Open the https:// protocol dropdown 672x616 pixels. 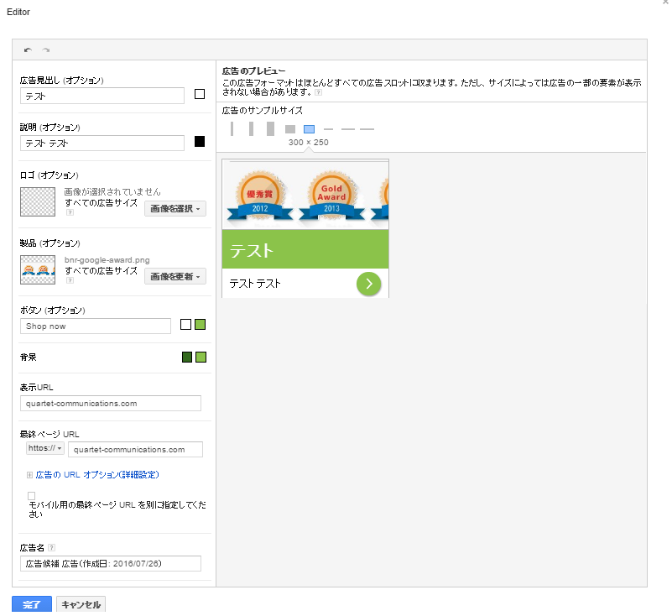pyautogui.click(x=46, y=449)
